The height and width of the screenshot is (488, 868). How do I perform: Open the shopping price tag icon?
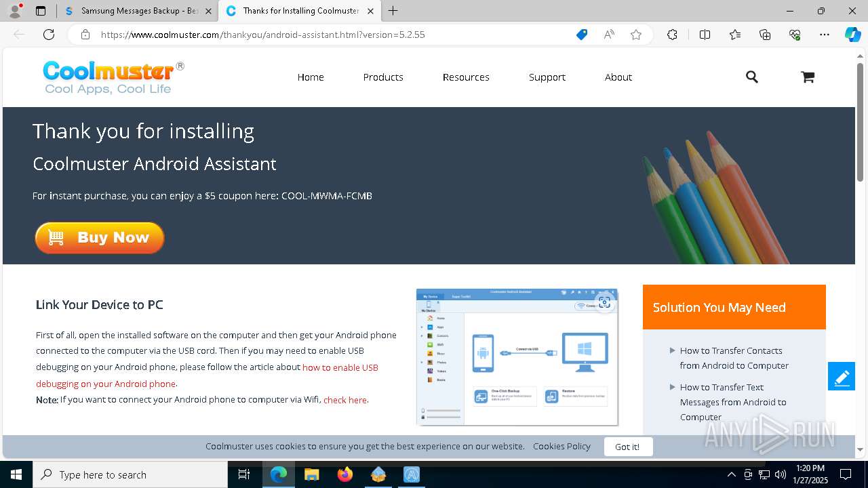tap(582, 35)
